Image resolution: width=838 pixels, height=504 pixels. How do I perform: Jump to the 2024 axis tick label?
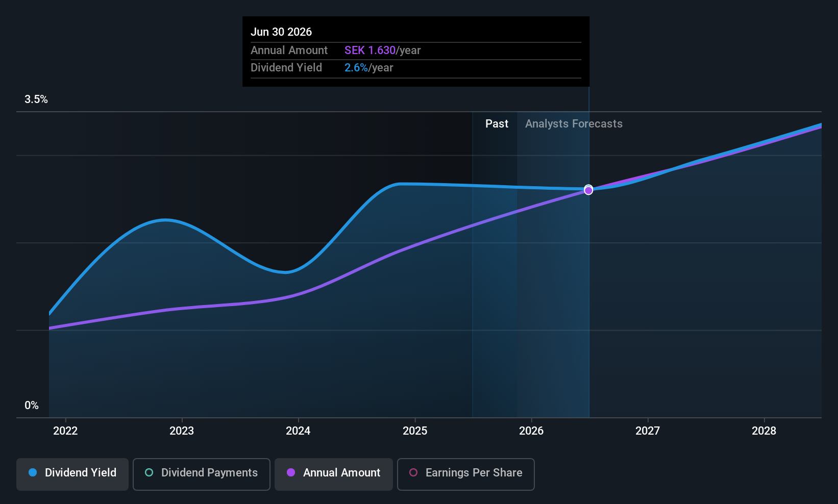(x=298, y=431)
